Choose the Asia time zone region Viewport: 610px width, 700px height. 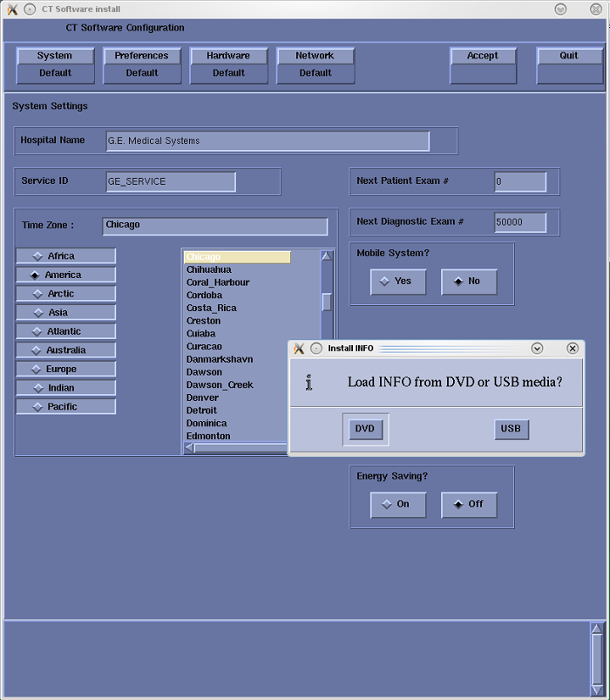65,312
